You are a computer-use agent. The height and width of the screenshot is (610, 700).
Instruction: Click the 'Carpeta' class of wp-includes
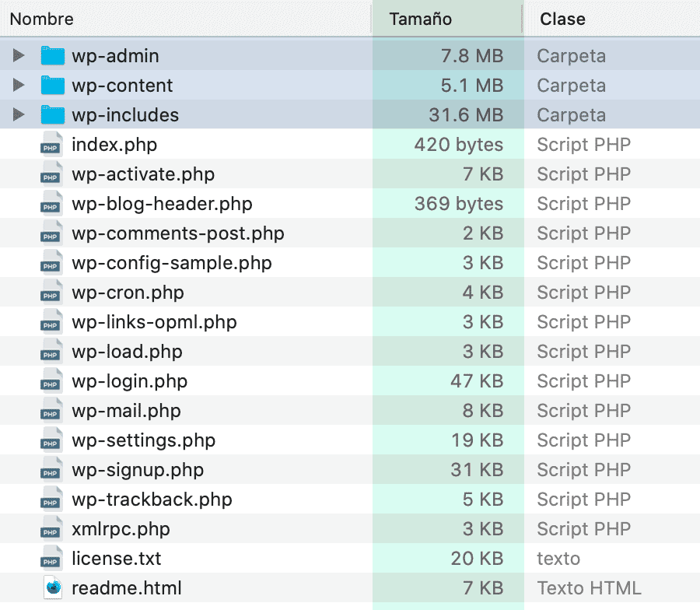click(572, 115)
